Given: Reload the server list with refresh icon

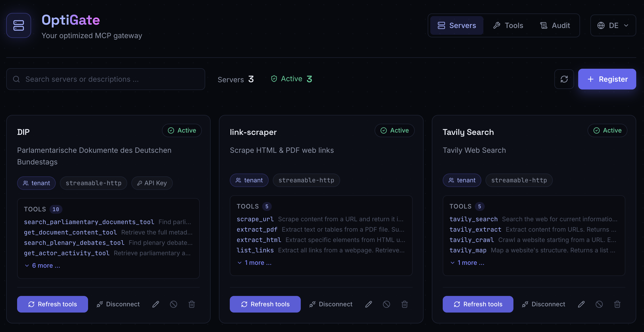Looking at the screenshot, I should click(x=564, y=79).
